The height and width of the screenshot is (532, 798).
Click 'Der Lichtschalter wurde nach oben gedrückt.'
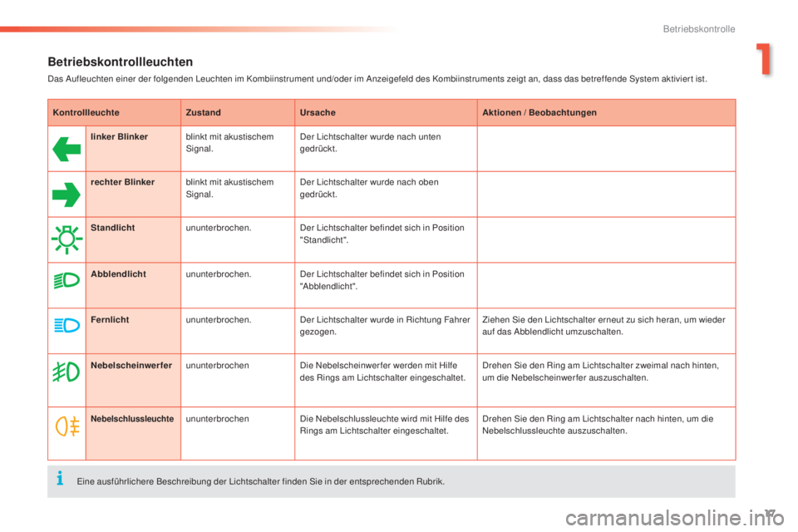click(x=369, y=188)
